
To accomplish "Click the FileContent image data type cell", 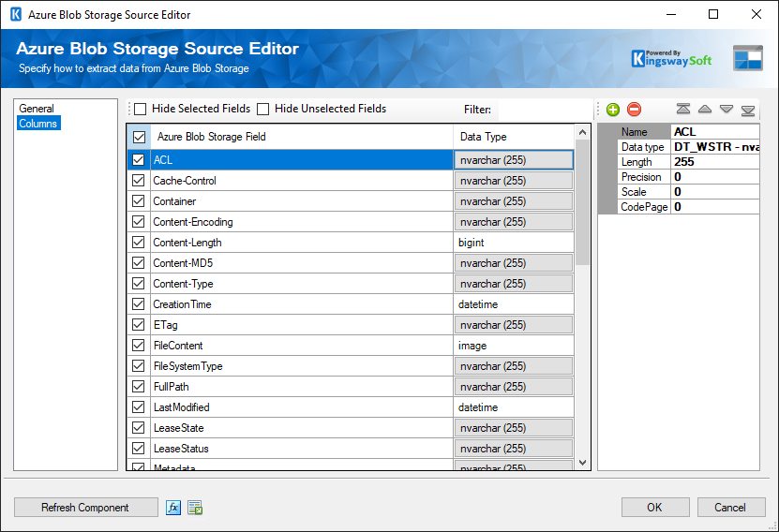I will tap(514, 346).
